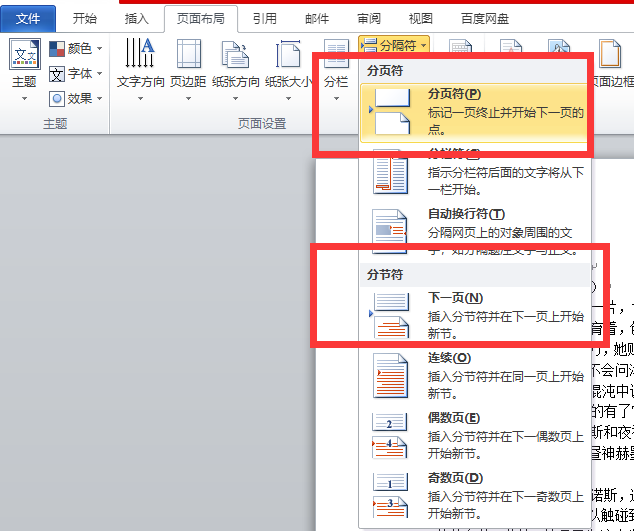
Task: Choose the 分页符(P) page break option
Action: coord(473,112)
